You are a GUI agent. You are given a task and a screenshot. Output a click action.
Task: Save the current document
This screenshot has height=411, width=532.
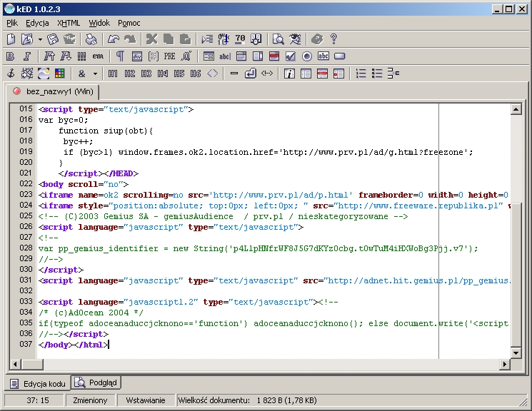tap(53, 39)
